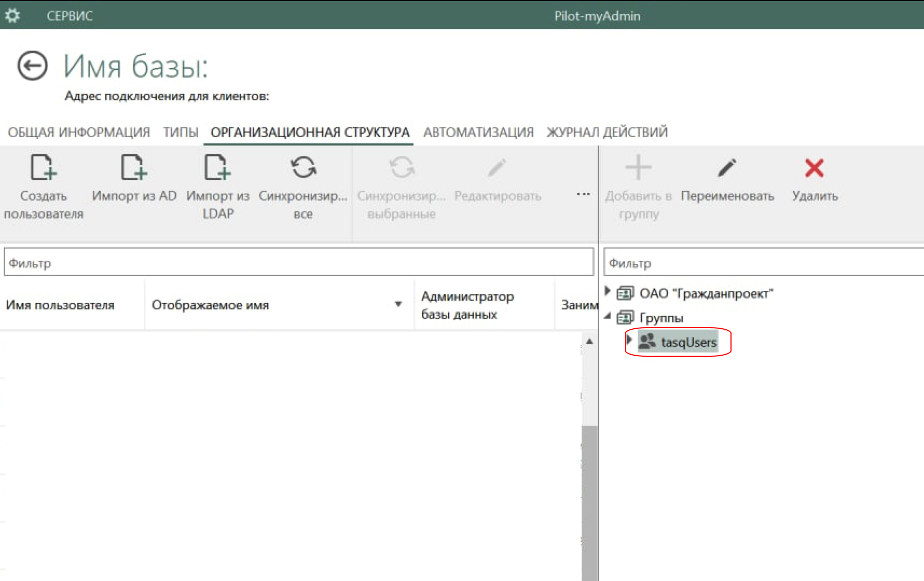Click the user list scrollbar up arrow
924x581 pixels.
(590, 341)
